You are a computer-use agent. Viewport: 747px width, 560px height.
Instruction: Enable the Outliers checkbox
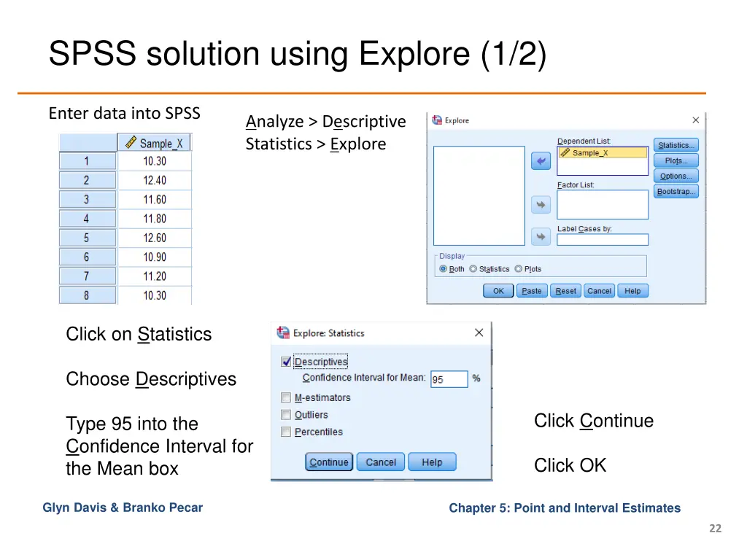(286, 415)
